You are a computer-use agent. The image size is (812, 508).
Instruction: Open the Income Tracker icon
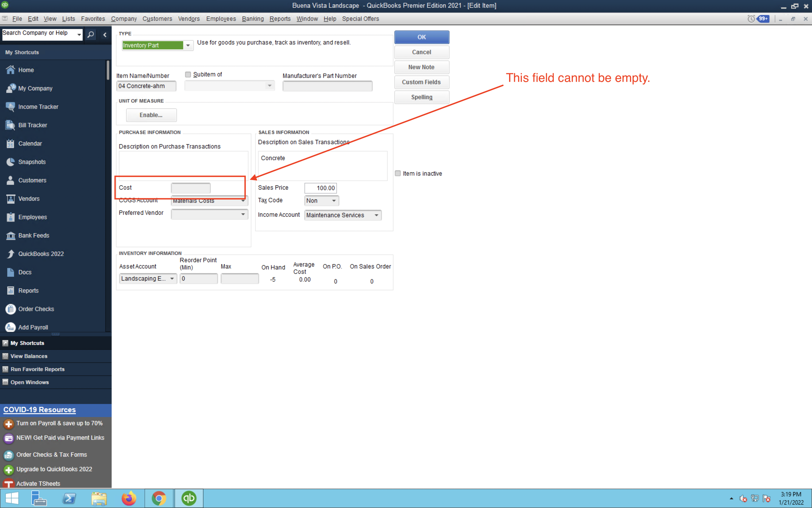point(10,107)
